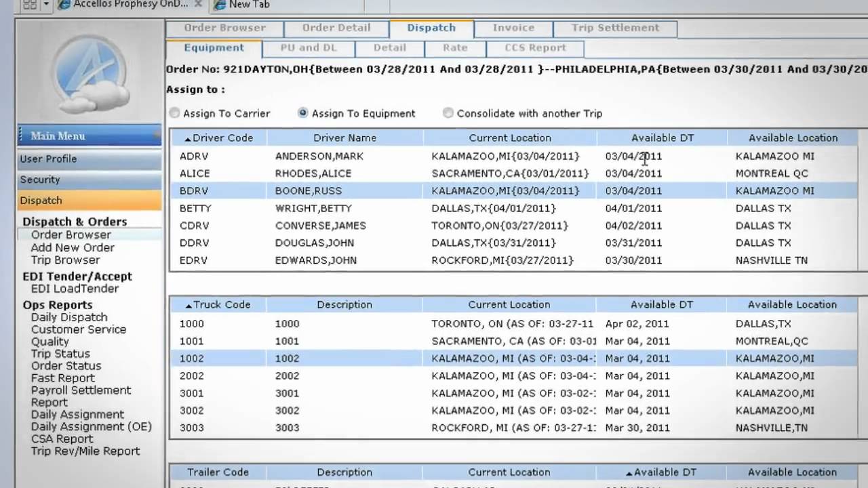Open the Invoice tab

click(513, 28)
